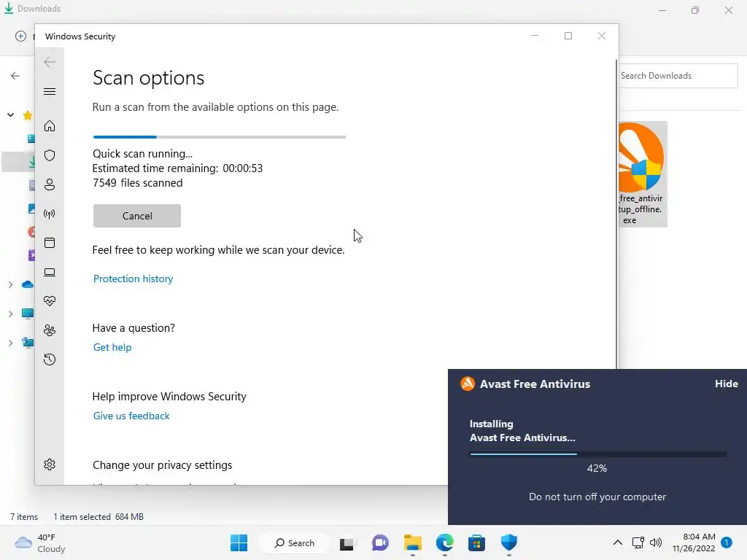Open Microsoft Edge from the taskbar
Image resolution: width=747 pixels, height=560 pixels.
(x=444, y=542)
